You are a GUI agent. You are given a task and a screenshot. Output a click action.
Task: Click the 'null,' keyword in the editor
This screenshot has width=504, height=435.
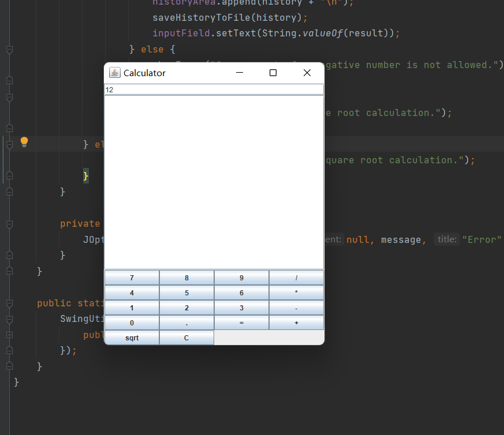[x=360, y=239]
